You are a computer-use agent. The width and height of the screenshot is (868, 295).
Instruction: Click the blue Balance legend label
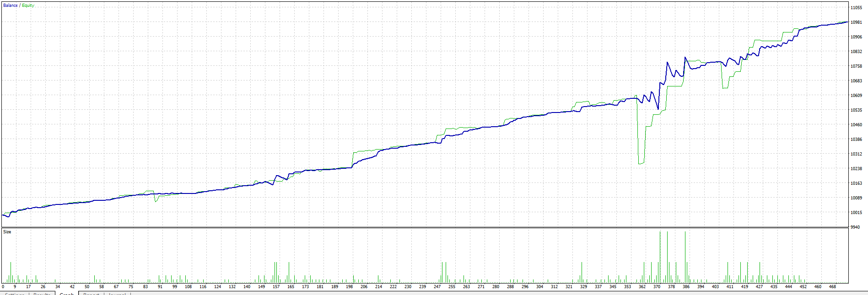(x=10, y=5)
